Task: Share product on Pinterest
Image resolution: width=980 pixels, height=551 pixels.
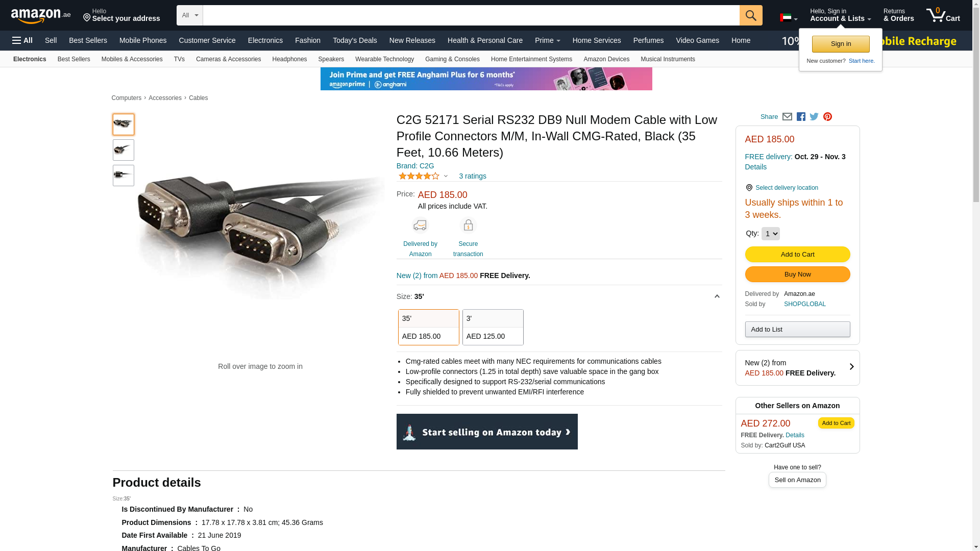Action: pos(827,117)
